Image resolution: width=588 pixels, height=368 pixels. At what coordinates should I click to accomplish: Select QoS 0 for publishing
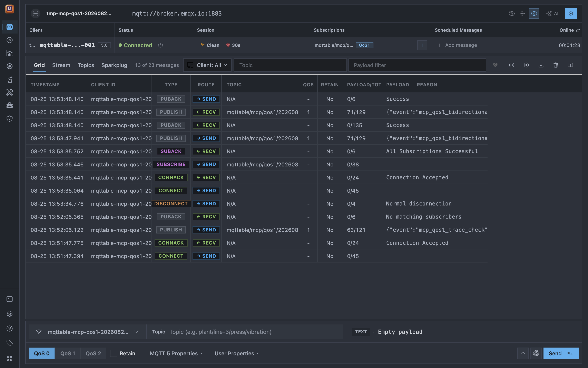click(42, 353)
